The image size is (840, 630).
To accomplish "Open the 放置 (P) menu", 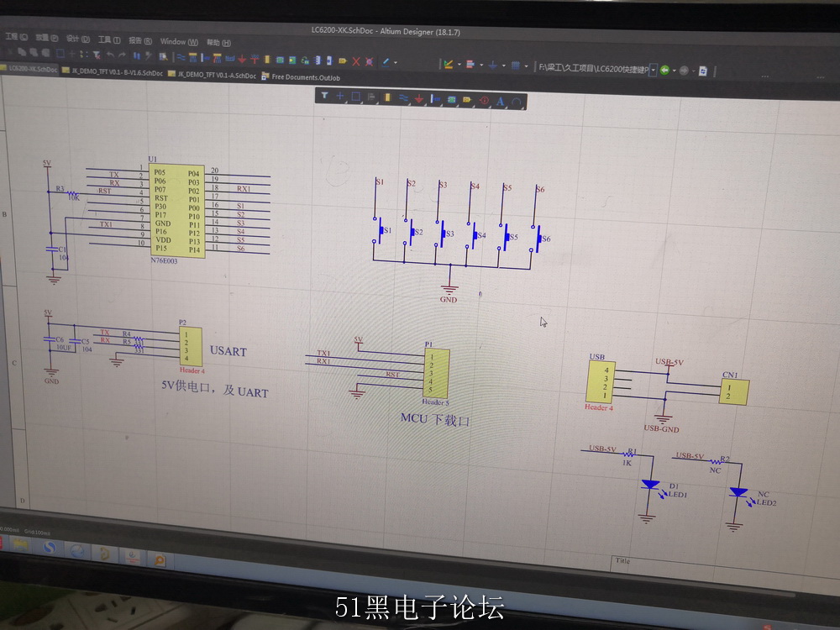I will (x=46, y=38).
